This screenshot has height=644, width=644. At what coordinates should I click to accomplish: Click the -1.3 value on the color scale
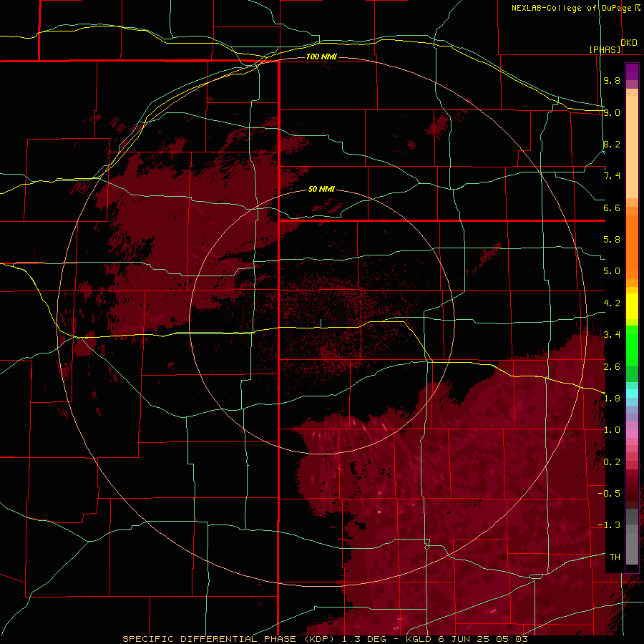609,525
